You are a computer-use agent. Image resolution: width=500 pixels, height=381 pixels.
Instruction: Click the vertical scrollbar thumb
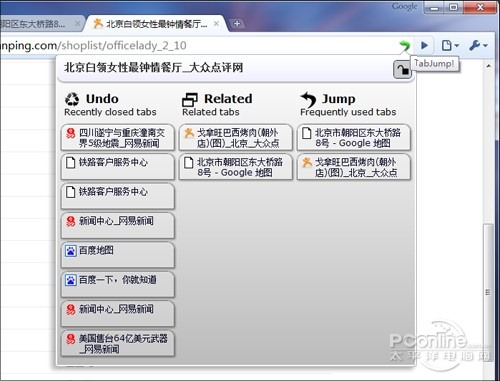pyautogui.click(x=488, y=293)
